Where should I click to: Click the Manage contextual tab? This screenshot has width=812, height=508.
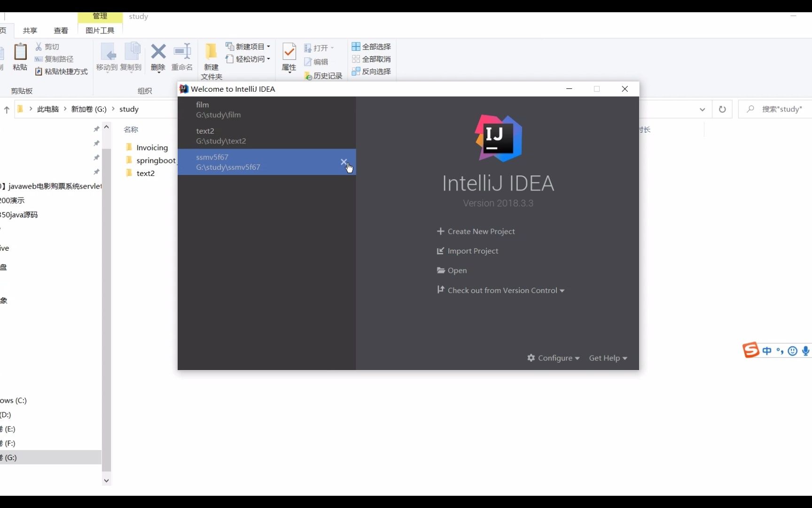click(x=100, y=16)
